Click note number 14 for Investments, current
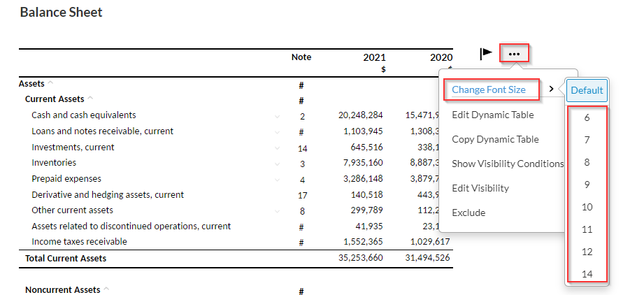644x295 pixels. (302, 148)
